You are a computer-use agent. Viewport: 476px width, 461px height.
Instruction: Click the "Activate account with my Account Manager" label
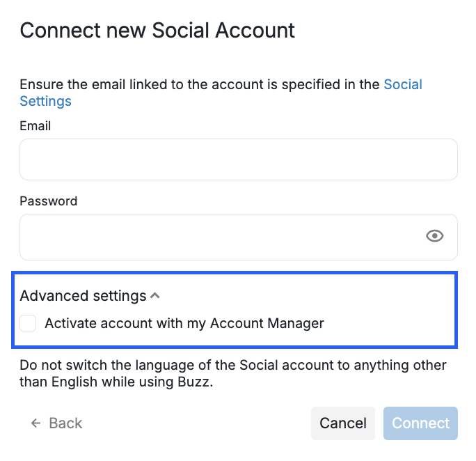(x=184, y=323)
